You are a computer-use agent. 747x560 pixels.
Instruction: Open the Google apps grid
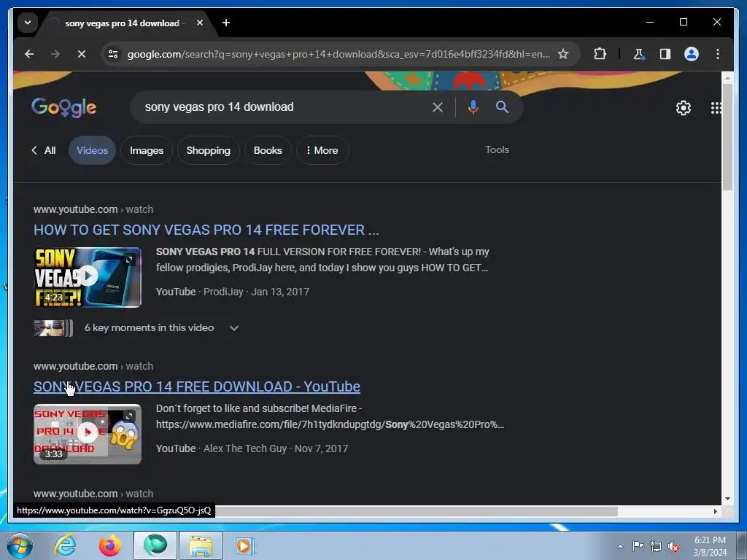pos(716,108)
